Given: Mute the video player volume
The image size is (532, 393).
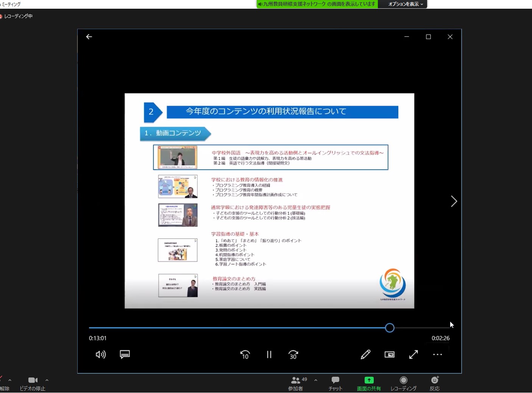Looking at the screenshot, I should pyautogui.click(x=101, y=354).
